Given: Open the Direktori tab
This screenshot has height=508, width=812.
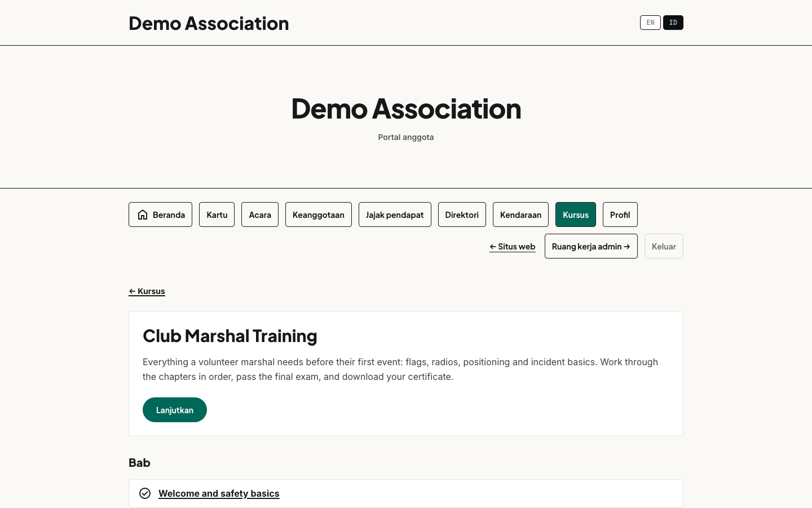Looking at the screenshot, I should pos(462,214).
